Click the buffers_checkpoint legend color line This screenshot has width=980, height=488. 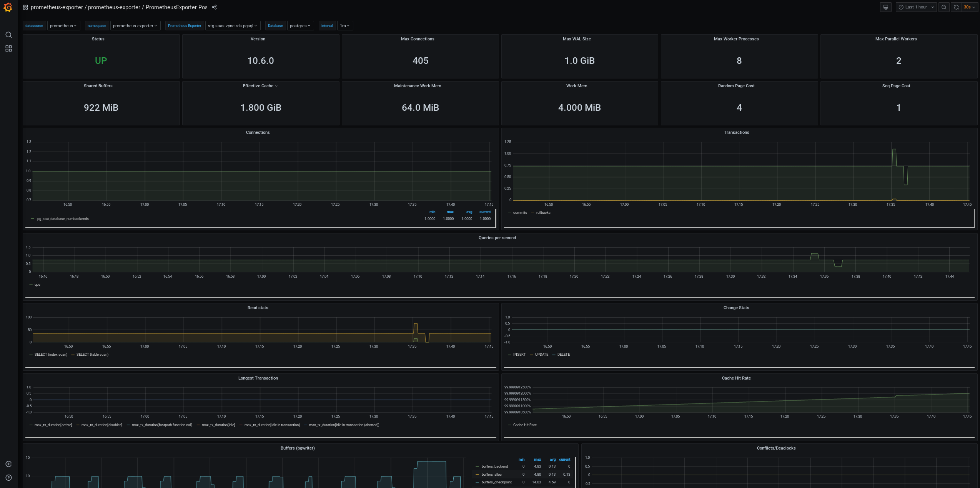477,482
